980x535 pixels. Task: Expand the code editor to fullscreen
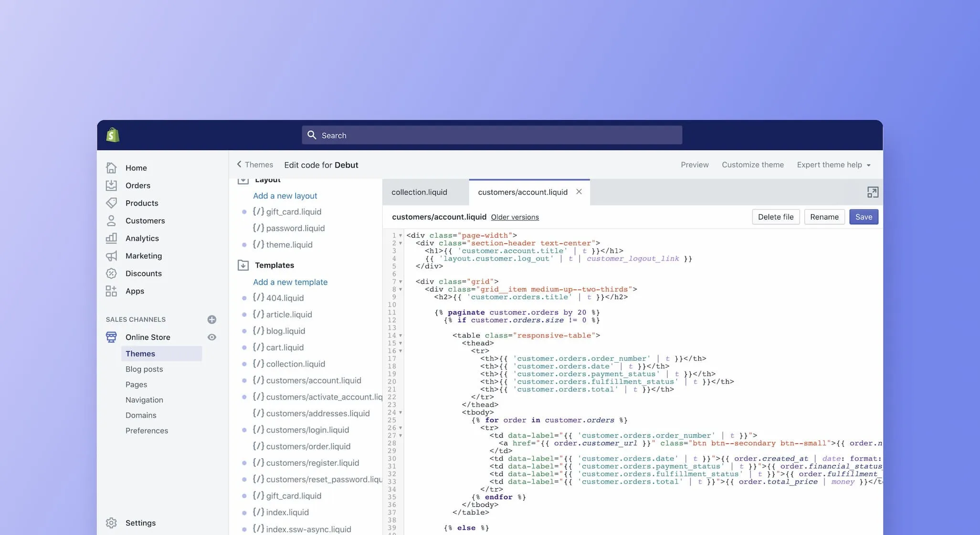click(x=872, y=192)
